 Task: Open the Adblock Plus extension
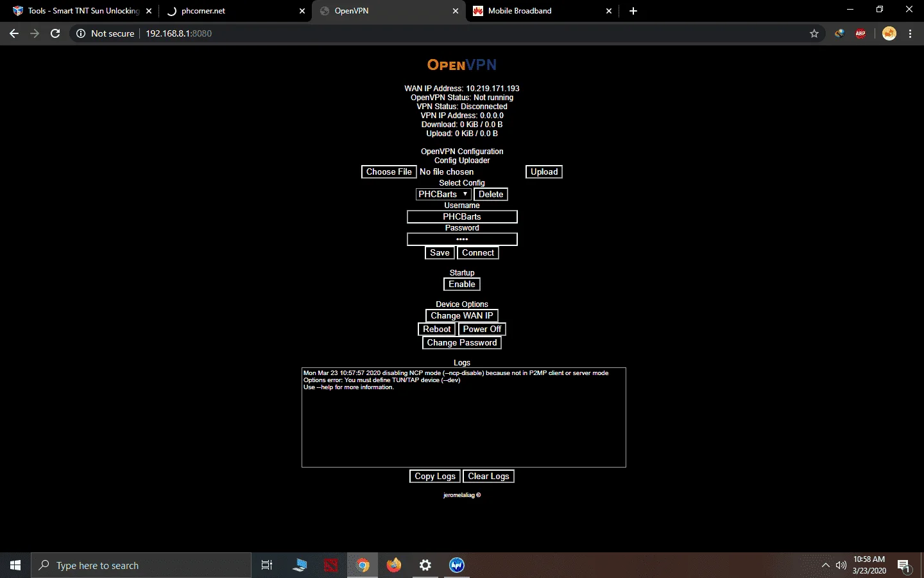click(x=860, y=33)
